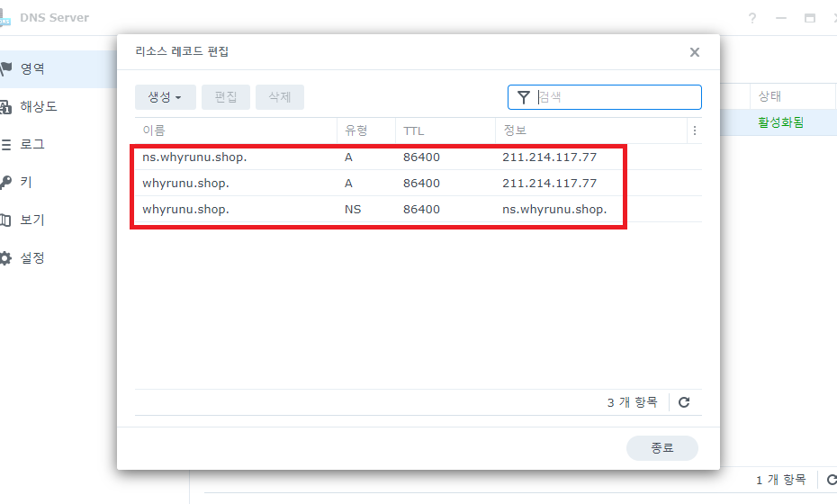Click the 활성화됨 status in the zone list
The height and width of the screenshot is (504, 837).
tap(780, 122)
